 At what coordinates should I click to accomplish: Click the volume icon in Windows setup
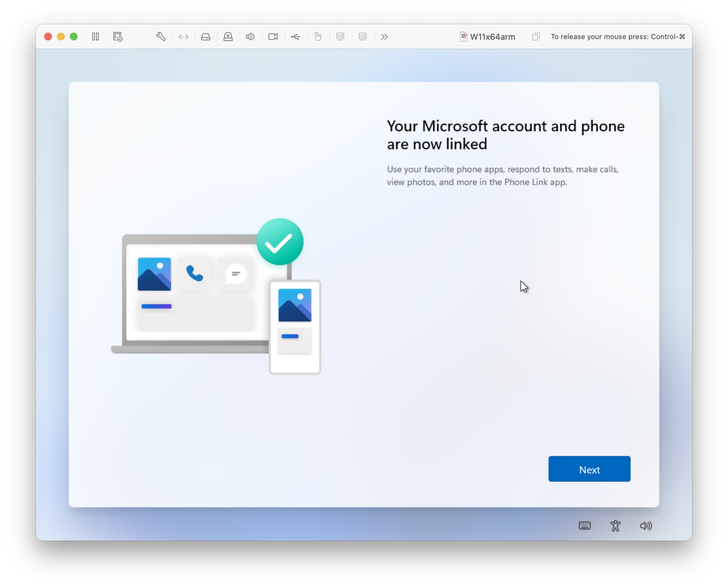pyautogui.click(x=645, y=526)
